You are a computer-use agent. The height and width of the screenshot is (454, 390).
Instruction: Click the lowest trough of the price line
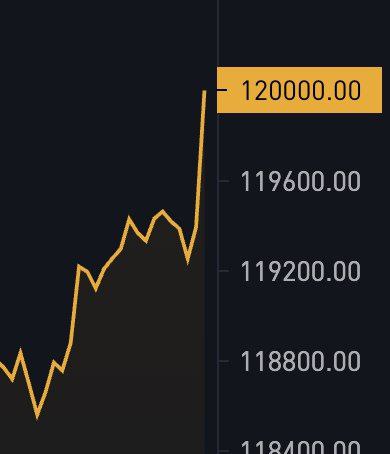pyautogui.click(x=37, y=417)
